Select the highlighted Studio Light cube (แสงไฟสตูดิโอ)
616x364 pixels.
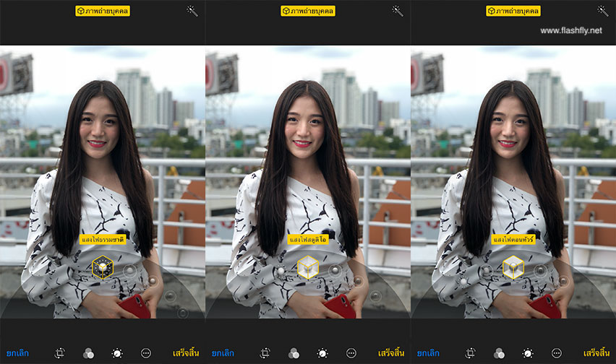click(308, 267)
